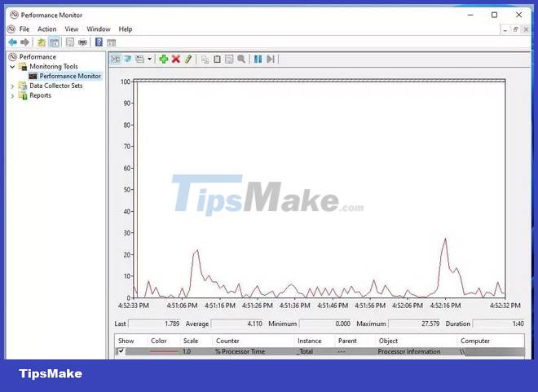Click the scale value 1.0 cell

coord(187,351)
